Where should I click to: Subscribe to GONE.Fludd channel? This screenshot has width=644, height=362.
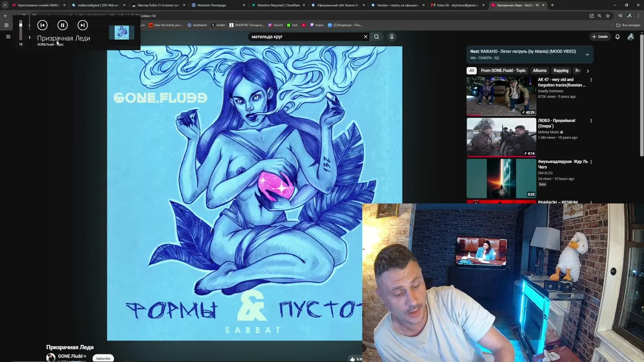pos(103,358)
